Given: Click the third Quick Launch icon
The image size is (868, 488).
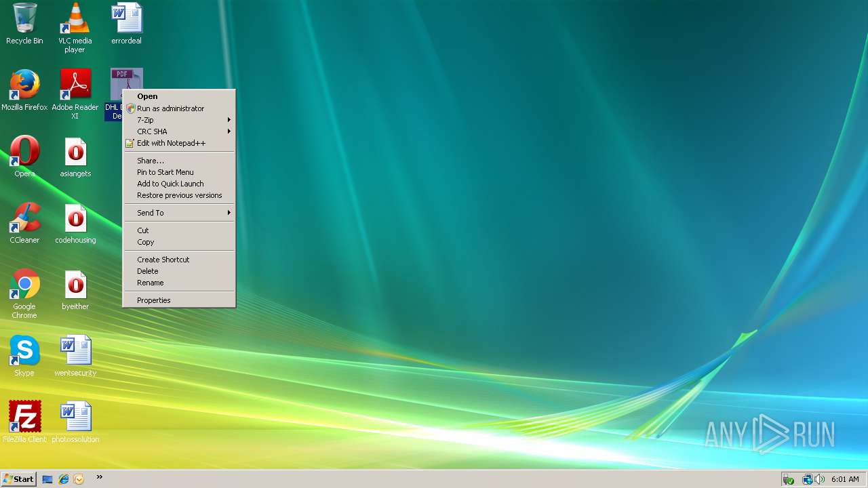Looking at the screenshot, I should coord(79,479).
